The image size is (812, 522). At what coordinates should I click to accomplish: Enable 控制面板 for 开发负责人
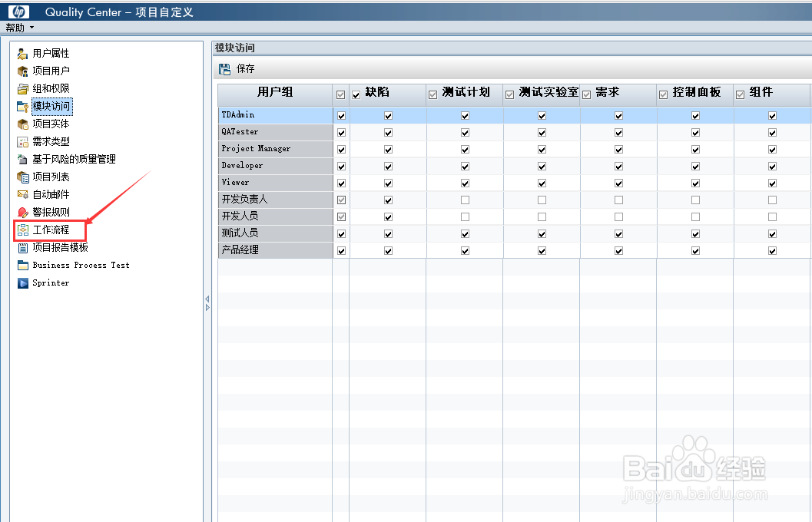pos(695,200)
